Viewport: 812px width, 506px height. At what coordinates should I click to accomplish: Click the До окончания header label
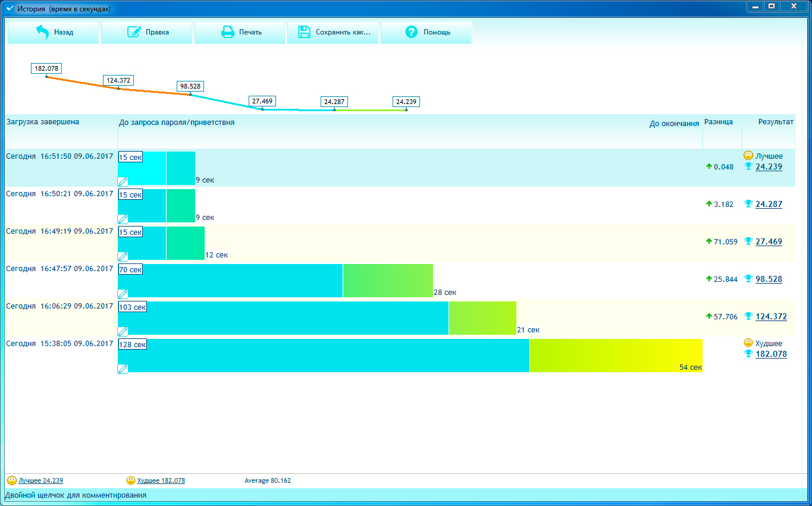tap(674, 124)
